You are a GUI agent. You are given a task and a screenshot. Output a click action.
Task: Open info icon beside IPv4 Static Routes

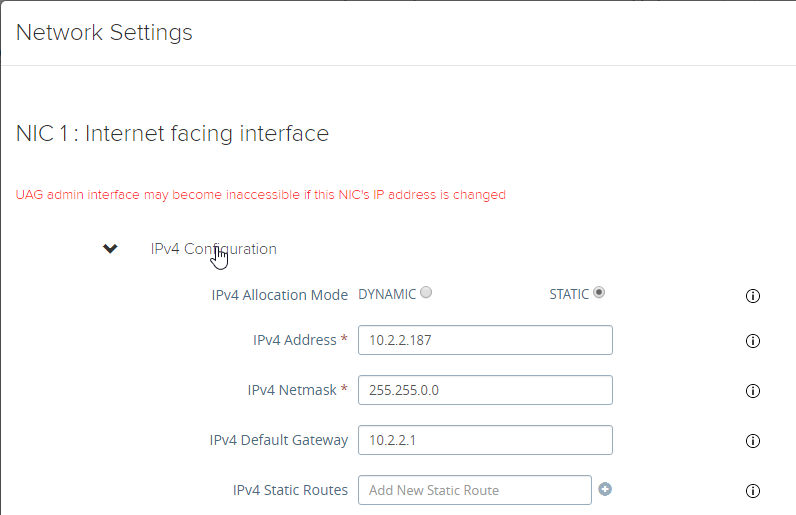752,491
